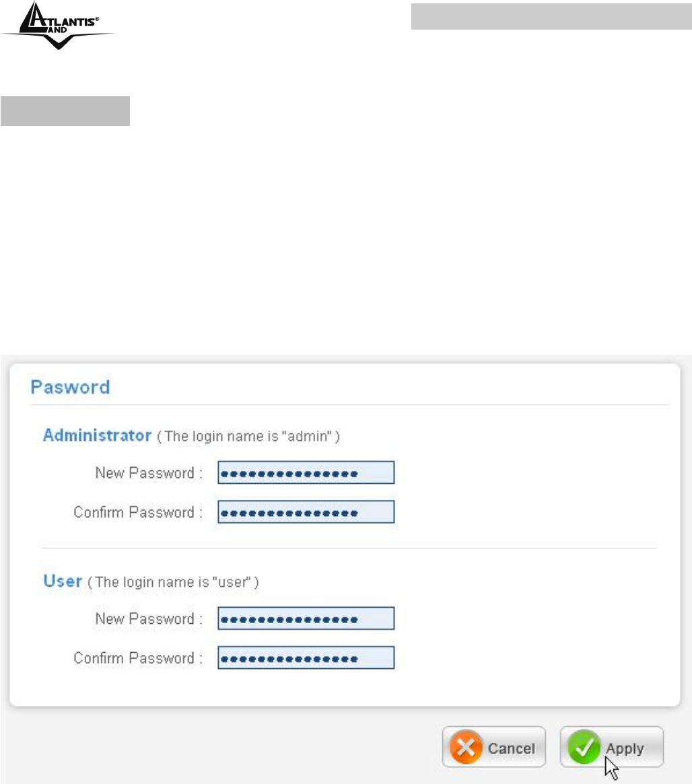Click the gray header bar beside the logo
692x784 pixels.
coord(547,17)
